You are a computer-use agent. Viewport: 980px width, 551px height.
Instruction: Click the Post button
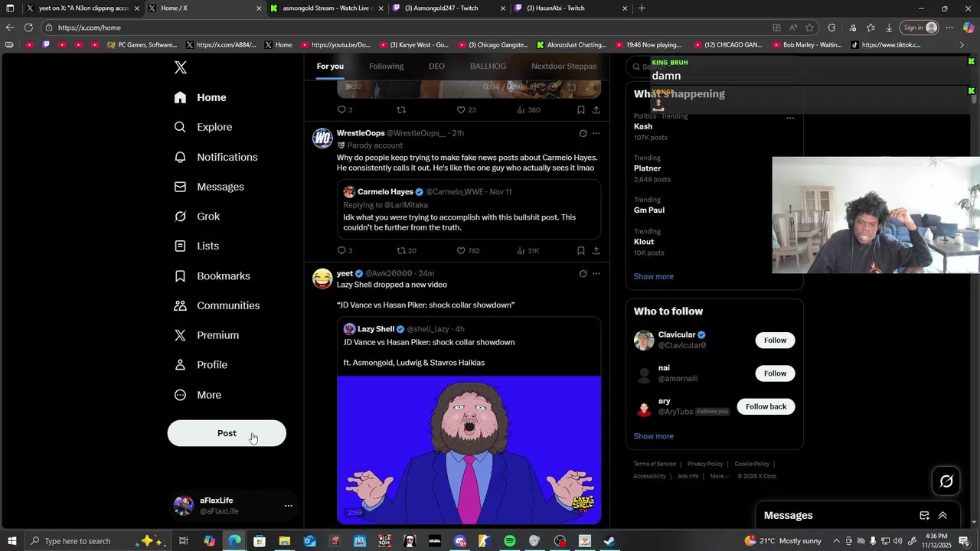[227, 433]
